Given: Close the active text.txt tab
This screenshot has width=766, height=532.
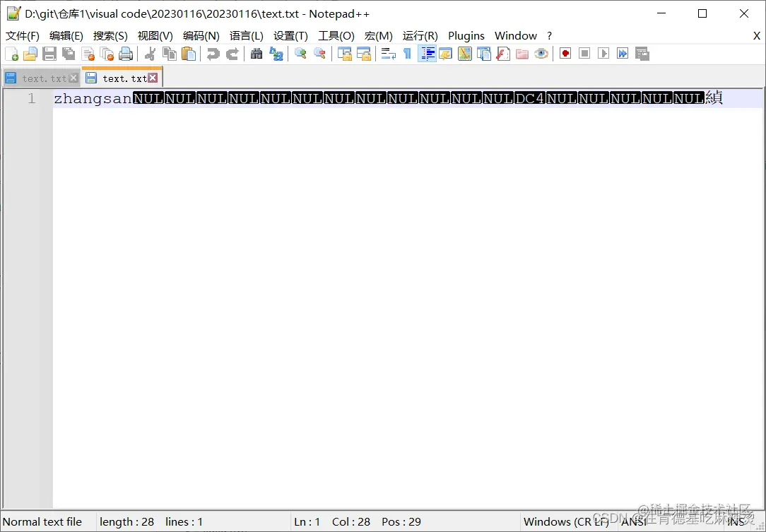Looking at the screenshot, I should [x=153, y=78].
